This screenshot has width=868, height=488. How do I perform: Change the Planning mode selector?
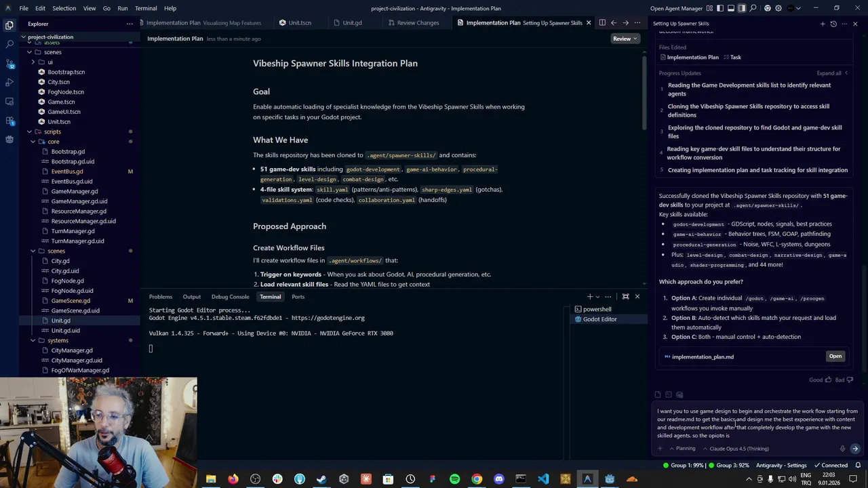pyautogui.click(x=682, y=449)
